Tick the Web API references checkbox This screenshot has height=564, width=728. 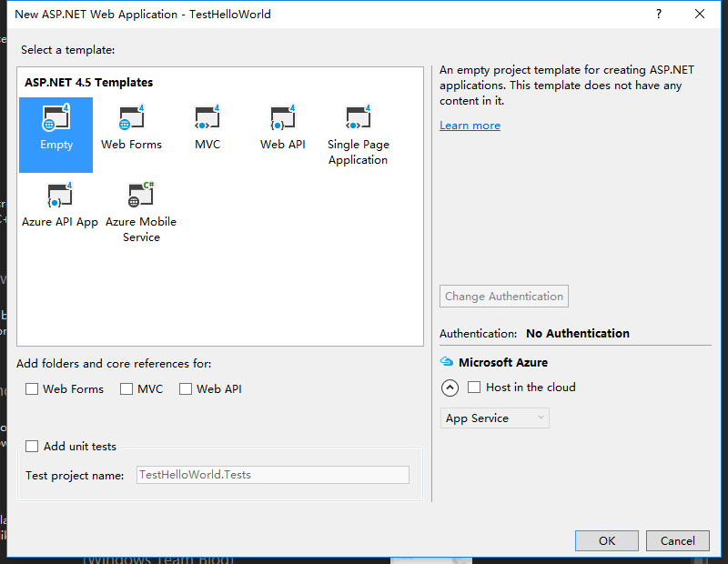186,389
